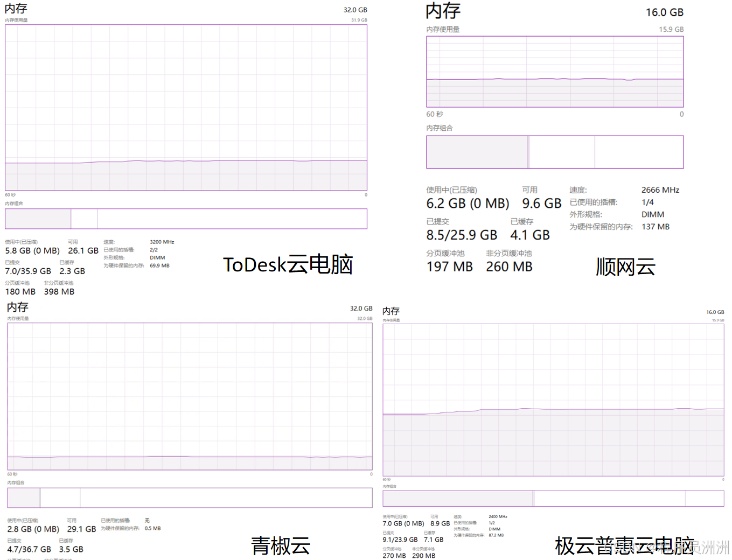Select the 青椒云 caption text

coord(281,546)
